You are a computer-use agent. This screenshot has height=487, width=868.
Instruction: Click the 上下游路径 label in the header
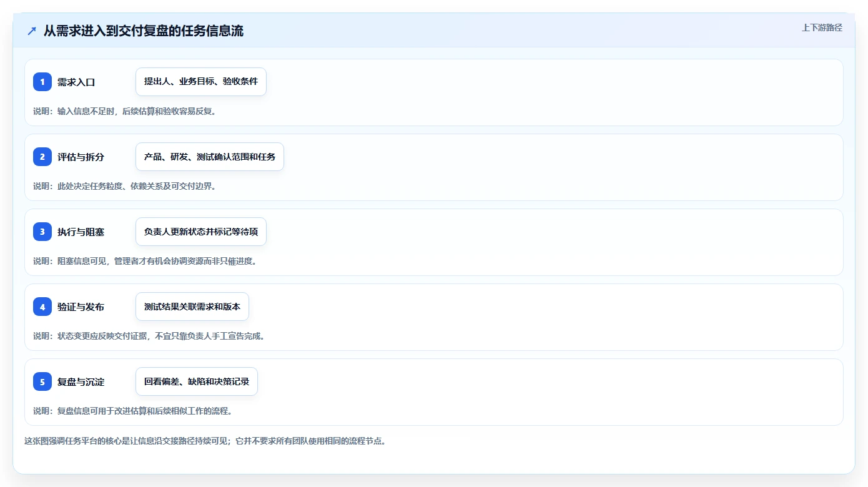click(822, 27)
